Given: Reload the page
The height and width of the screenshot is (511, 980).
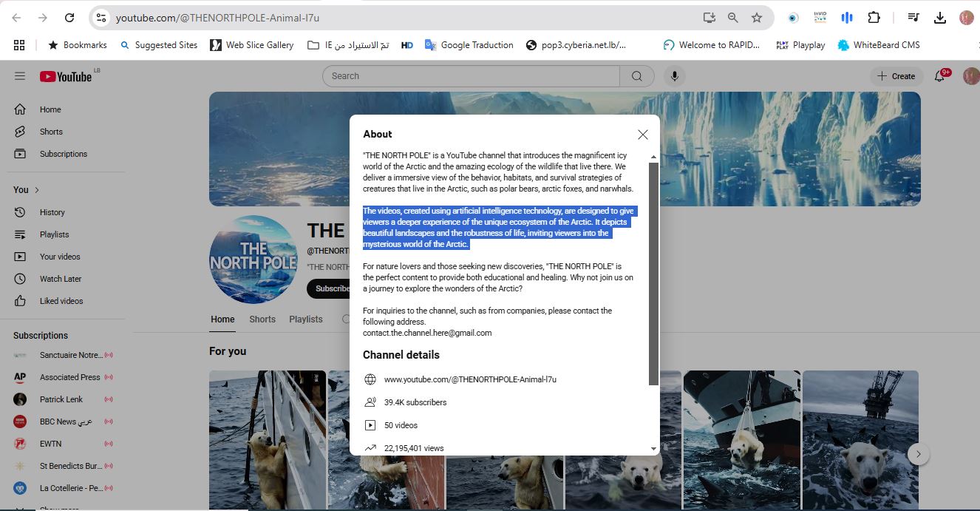Looking at the screenshot, I should pyautogui.click(x=69, y=18).
